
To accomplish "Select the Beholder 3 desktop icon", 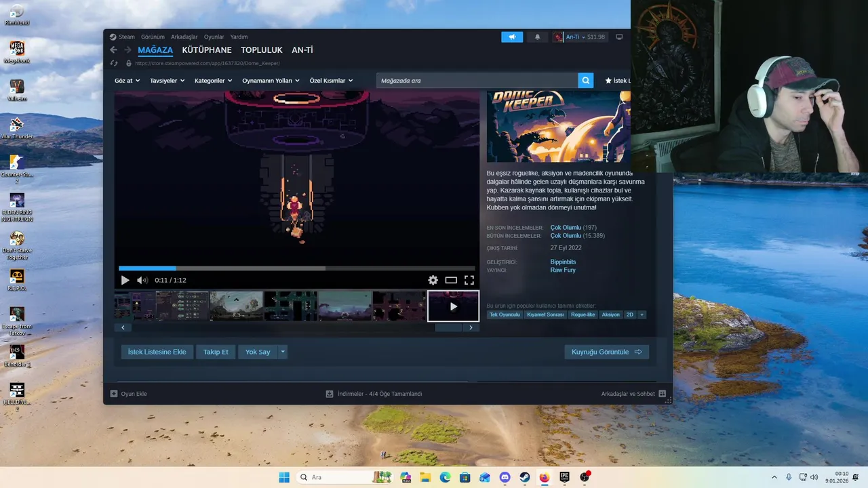I will (x=17, y=355).
